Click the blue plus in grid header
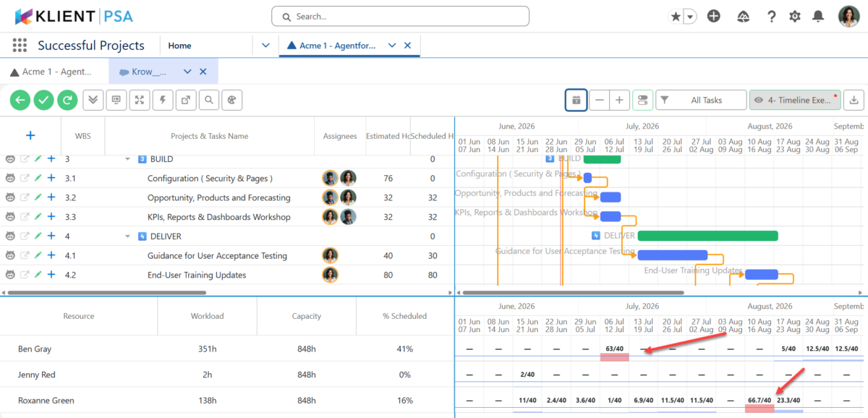 click(30, 135)
